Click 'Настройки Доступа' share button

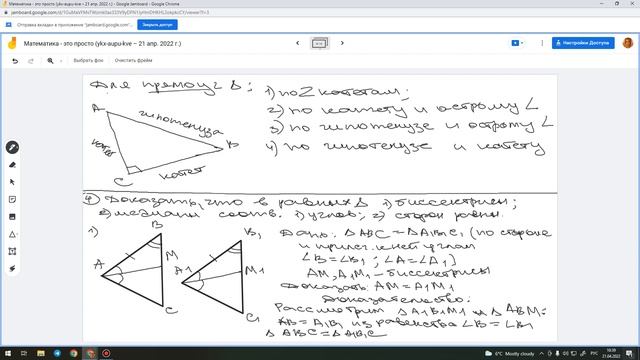pos(583,43)
